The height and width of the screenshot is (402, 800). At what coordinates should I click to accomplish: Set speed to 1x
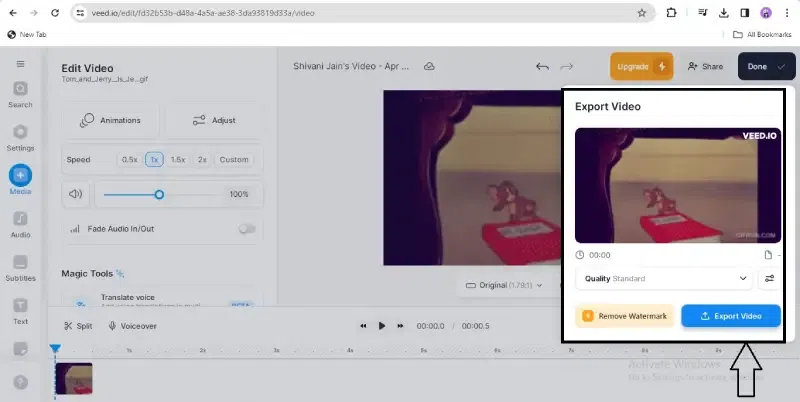[154, 160]
